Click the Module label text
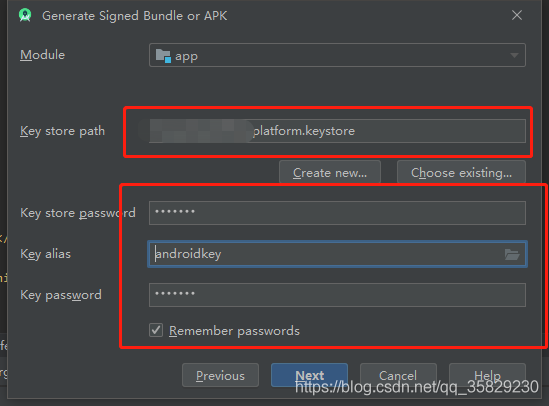This screenshot has width=549, height=406. [x=42, y=55]
